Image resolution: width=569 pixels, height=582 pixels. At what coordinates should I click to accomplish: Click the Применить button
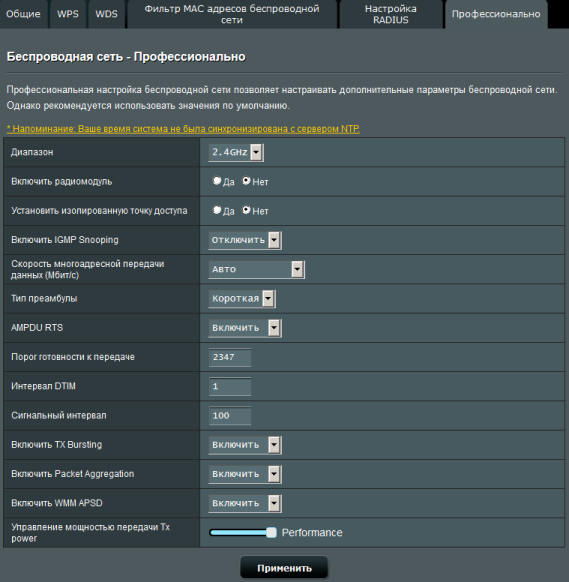(x=284, y=568)
